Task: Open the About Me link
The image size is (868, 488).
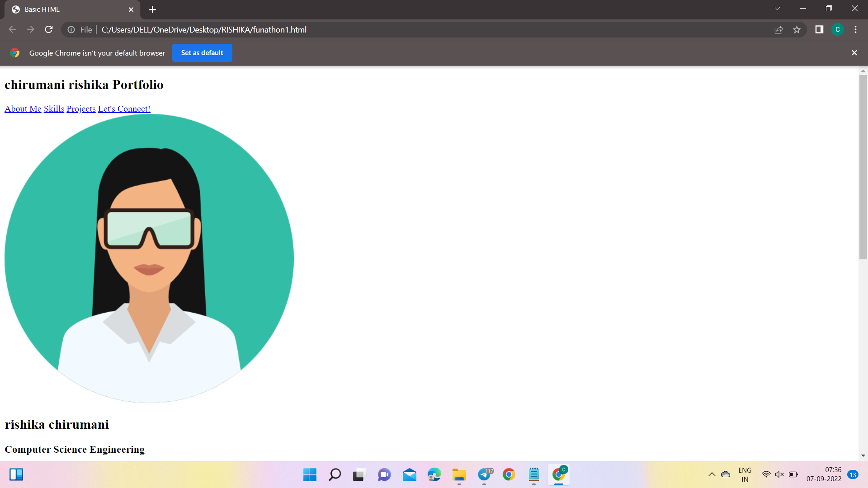Action: click(23, 108)
